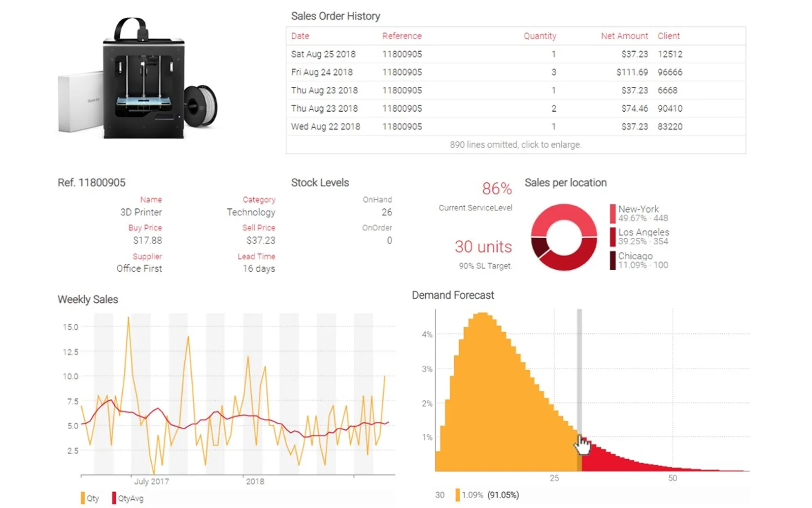Image resolution: width=812 pixels, height=508 pixels.
Task: Click the supplier name Office First
Action: [x=139, y=268]
